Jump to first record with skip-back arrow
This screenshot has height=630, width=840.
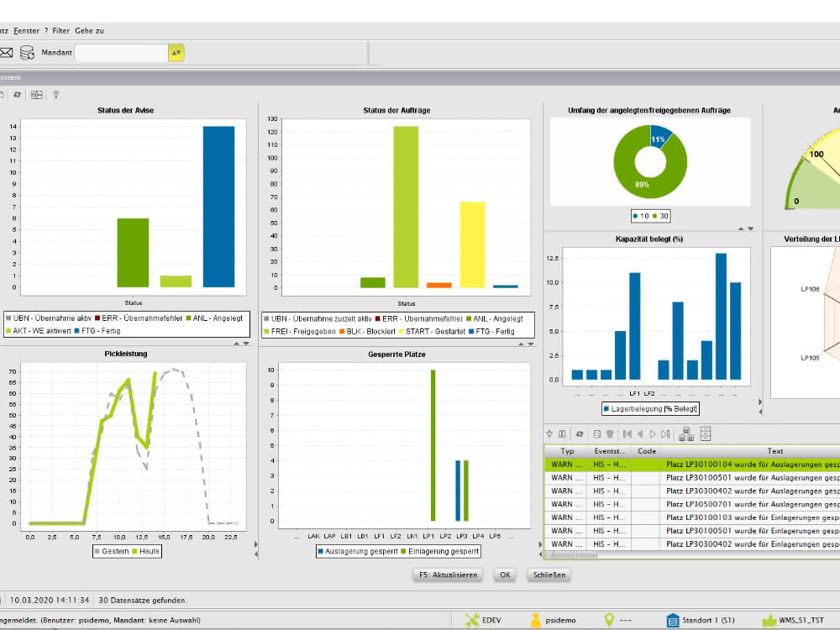point(627,434)
